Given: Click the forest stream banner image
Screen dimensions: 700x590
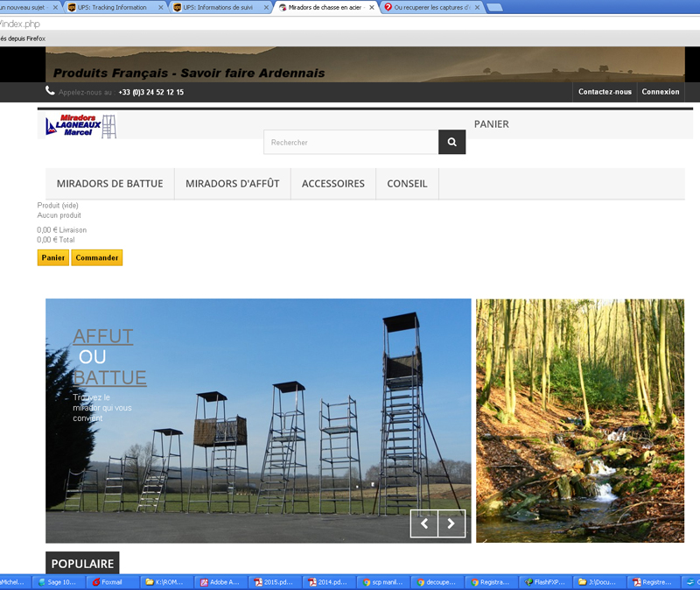Looking at the screenshot, I should click(x=580, y=421).
